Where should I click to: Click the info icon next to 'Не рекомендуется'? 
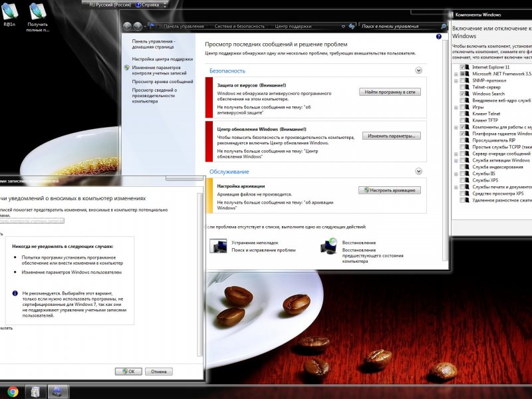[x=15, y=293]
